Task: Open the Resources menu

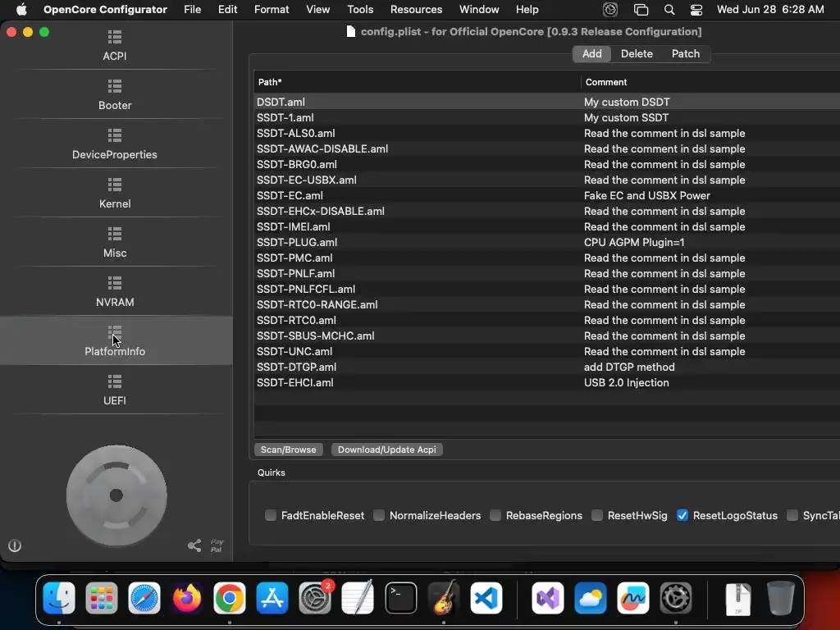Action: pos(416,10)
